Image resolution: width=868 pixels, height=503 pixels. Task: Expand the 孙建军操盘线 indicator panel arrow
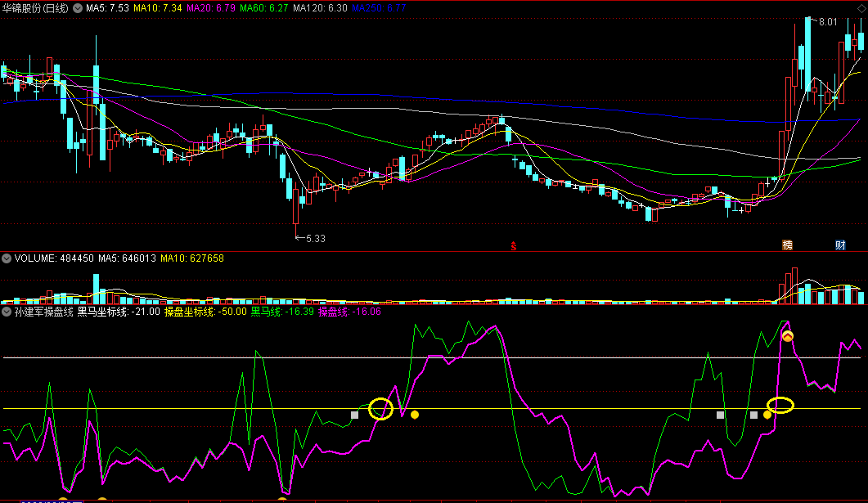click(7, 312)
